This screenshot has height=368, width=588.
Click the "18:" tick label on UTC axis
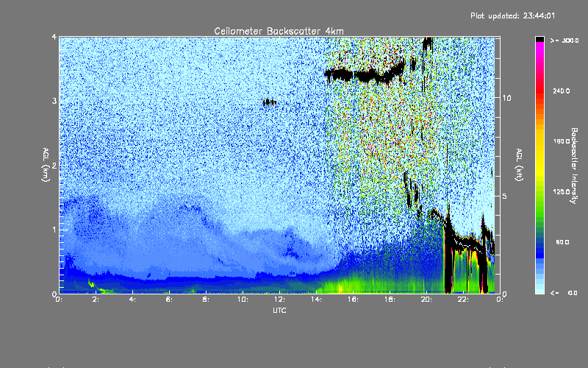tap(390, 300)
